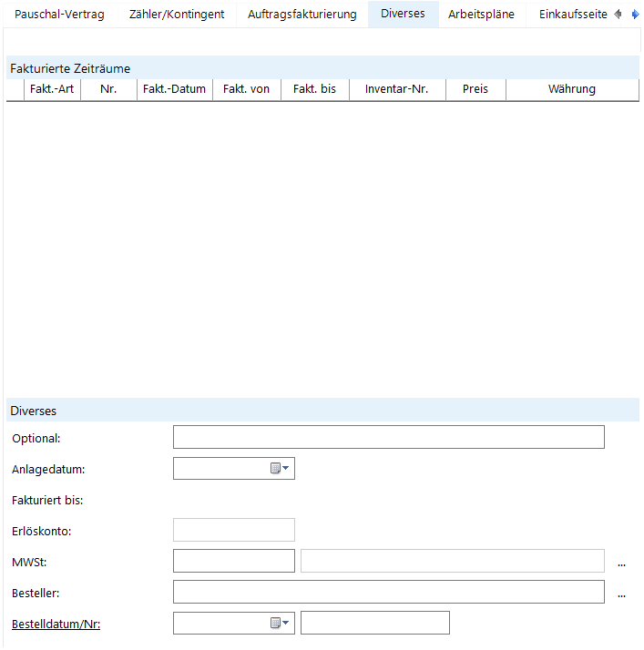Open the Einkaufsseite tab
The height and width of the screenshot is (650, 644).
pyautogui.click(x=573, y=15)
